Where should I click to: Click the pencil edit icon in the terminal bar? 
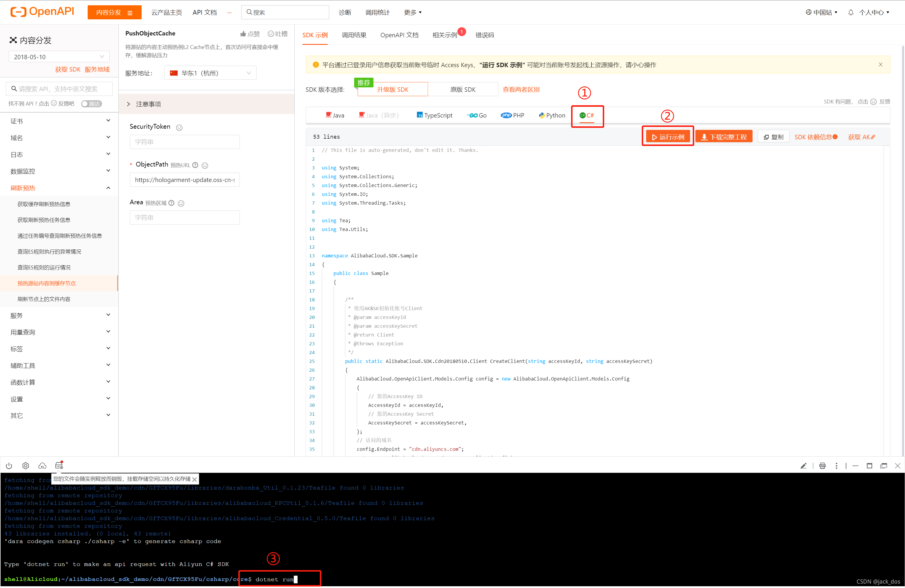(803, 465)
